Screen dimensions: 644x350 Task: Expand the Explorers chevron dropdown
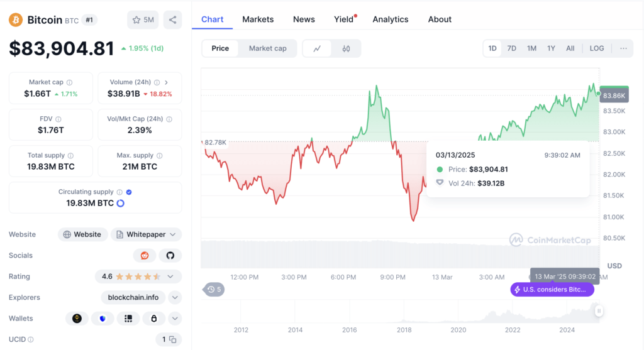[175, 297]
